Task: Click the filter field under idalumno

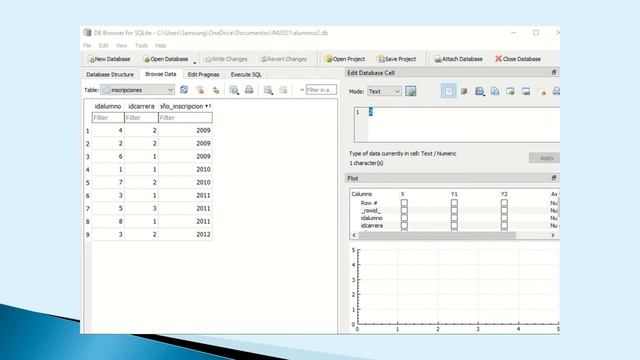Action: tap(108, 118)
